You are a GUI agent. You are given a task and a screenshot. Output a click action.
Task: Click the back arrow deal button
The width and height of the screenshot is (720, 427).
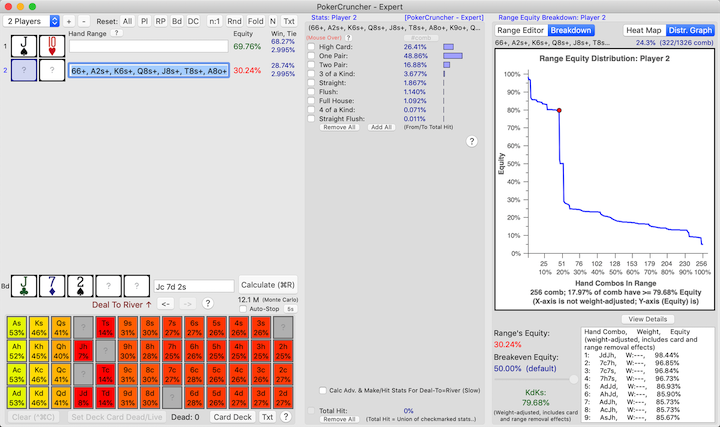click(x=166, y=303)
